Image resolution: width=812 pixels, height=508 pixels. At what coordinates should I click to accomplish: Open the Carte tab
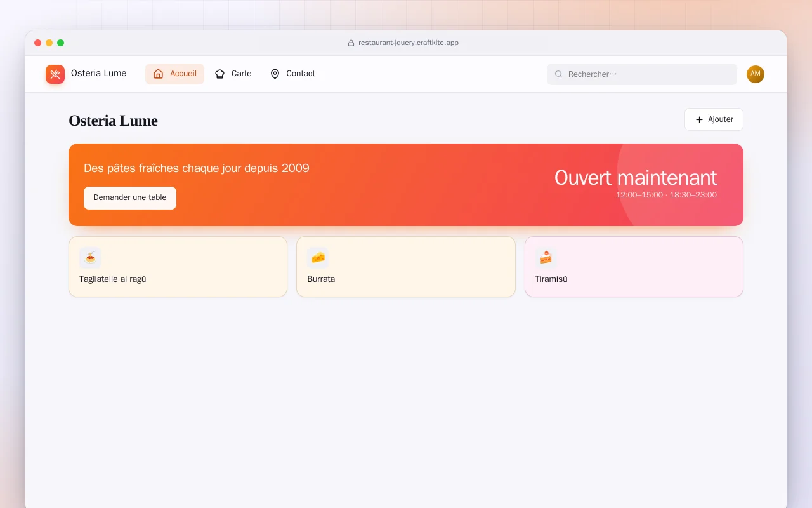[233, 74]
